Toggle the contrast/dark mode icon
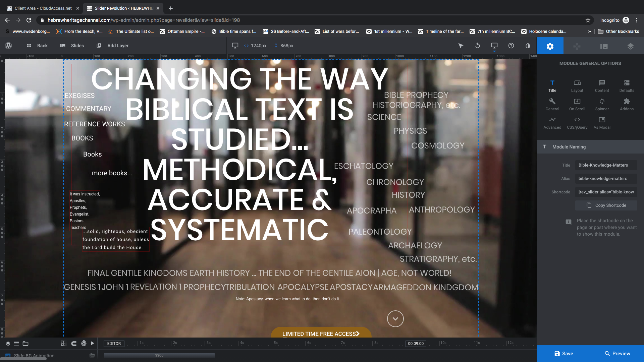The width and height of the screenshot is (644, 362). point(528,46)
